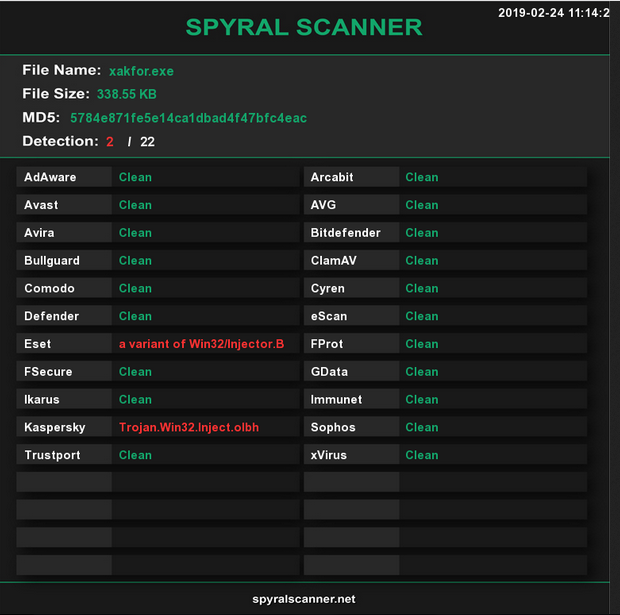
Task: Click the GData Clean result
Action: click(x=421, y=372)
